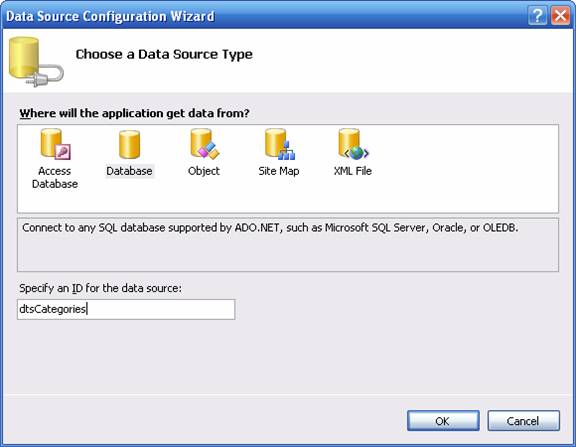Focus the dtsCategories ID text field
The image size is (576, 447).
click(x=126, y=309)
